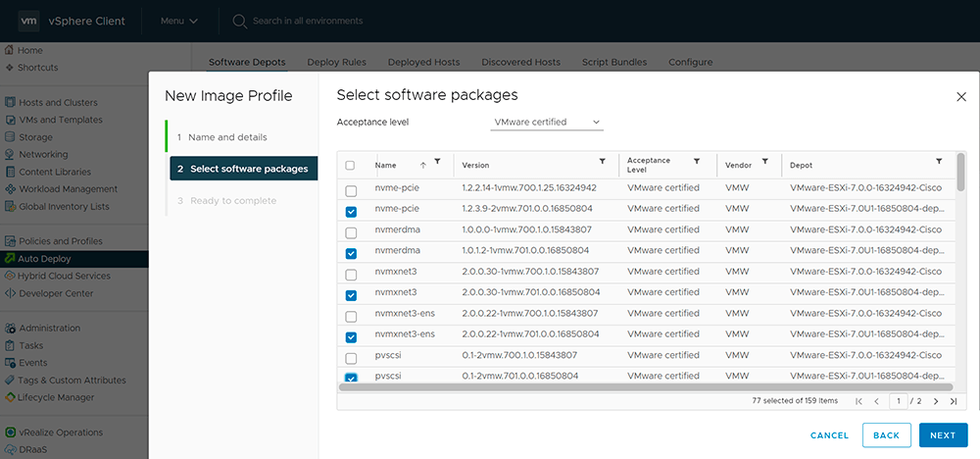Open the Menu dropdown in header

coord(178,21)
